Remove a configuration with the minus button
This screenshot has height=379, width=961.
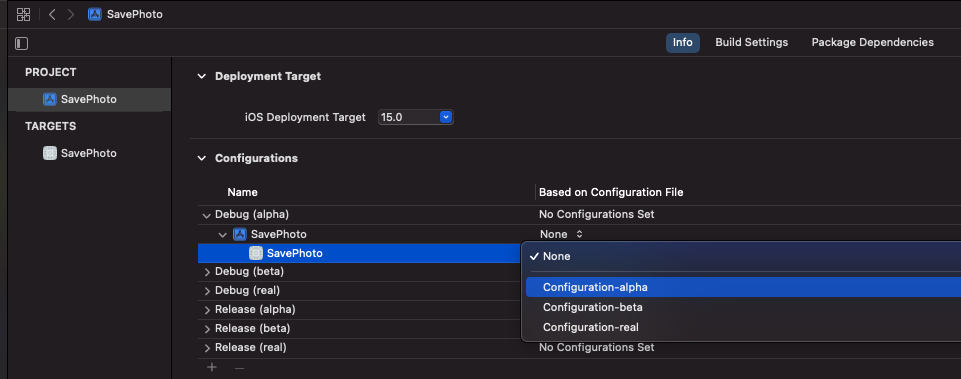click(x=240, y=367)
